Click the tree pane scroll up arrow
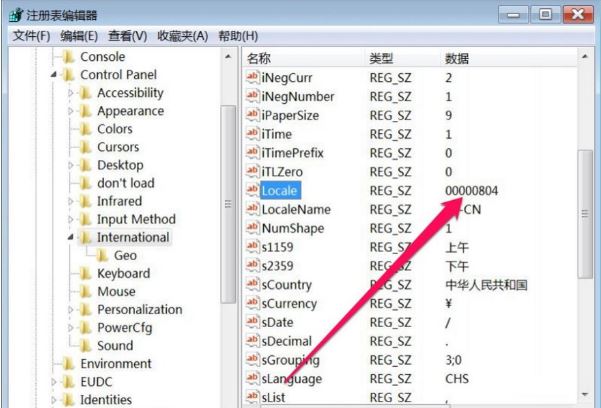Screen dimensions: 601x408 pyautogui.click(x=230, y=58)
